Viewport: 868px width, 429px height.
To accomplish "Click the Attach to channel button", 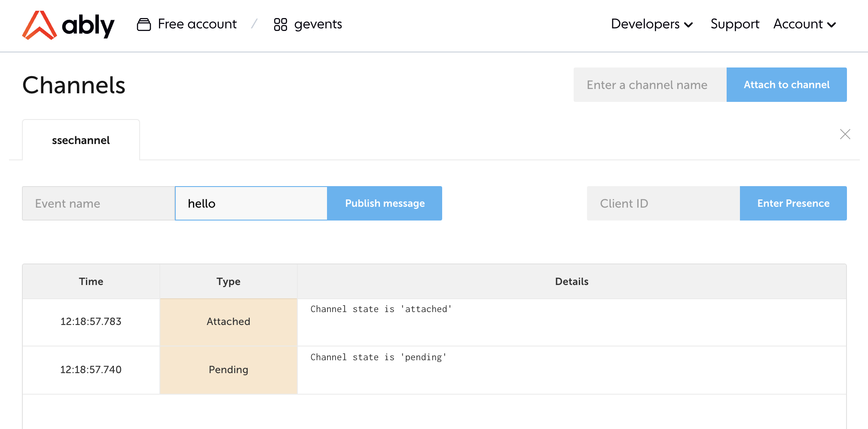I will 786,85.
